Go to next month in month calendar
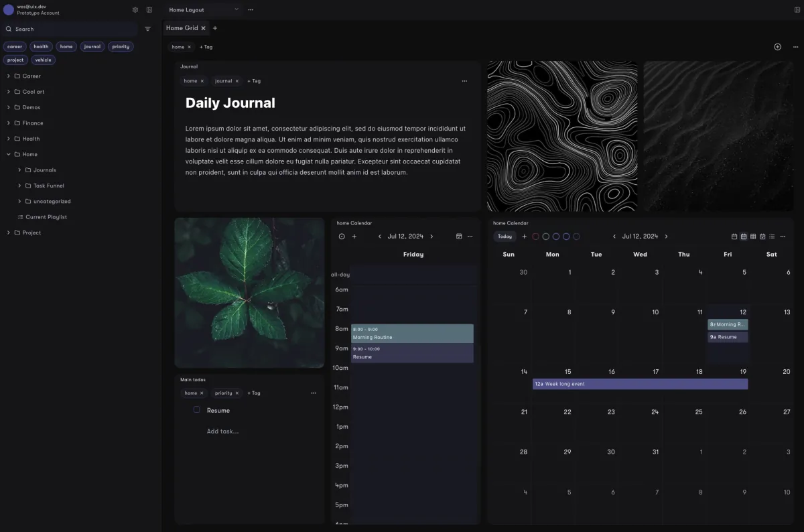Viewport: 804px width, 532px height. coord(666,237)
